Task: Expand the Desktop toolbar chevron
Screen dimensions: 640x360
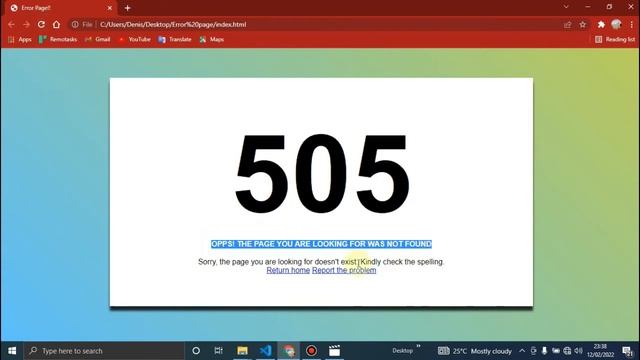Action: pyautogui.click(x=418, y=347)
